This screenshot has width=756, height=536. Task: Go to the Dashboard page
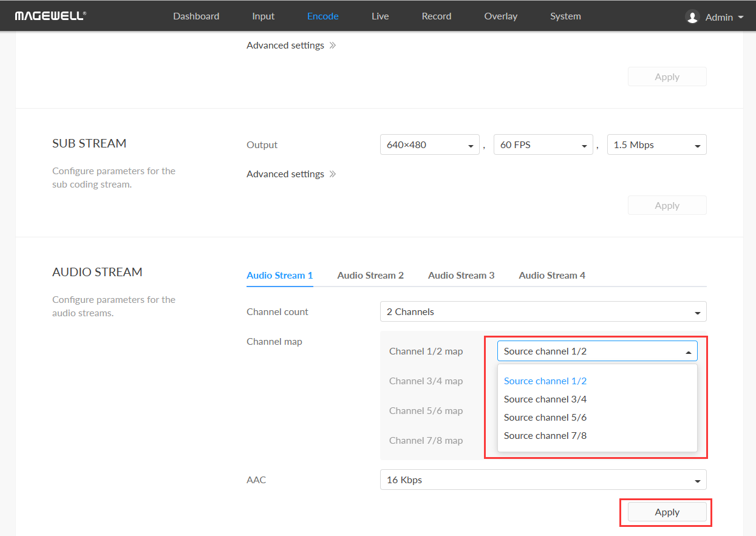pyautogui.click(x=196, y=16)
